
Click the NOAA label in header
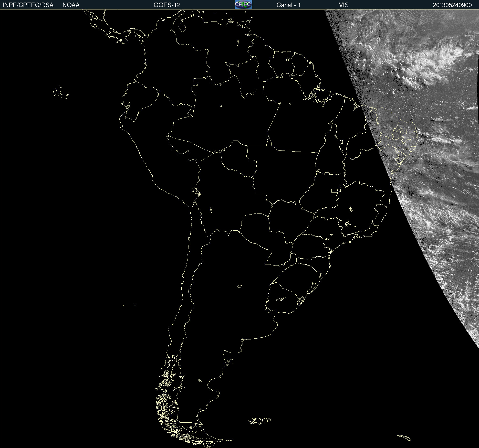[71, 5]
